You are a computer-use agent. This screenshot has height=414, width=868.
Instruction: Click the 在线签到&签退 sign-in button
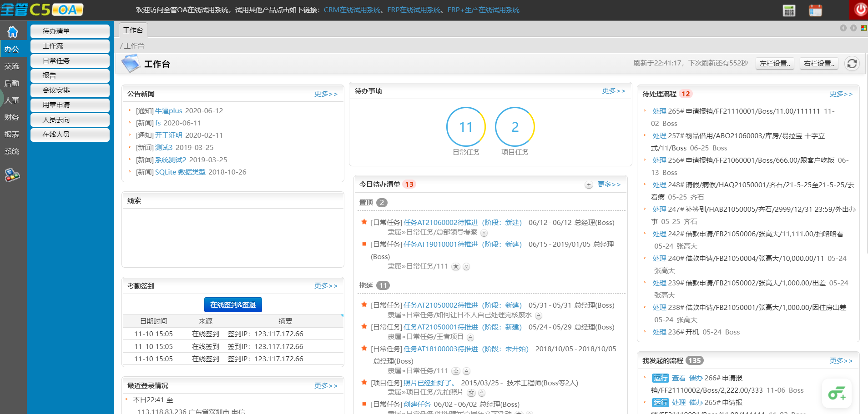pyautogui.click(x=232, y=304)
